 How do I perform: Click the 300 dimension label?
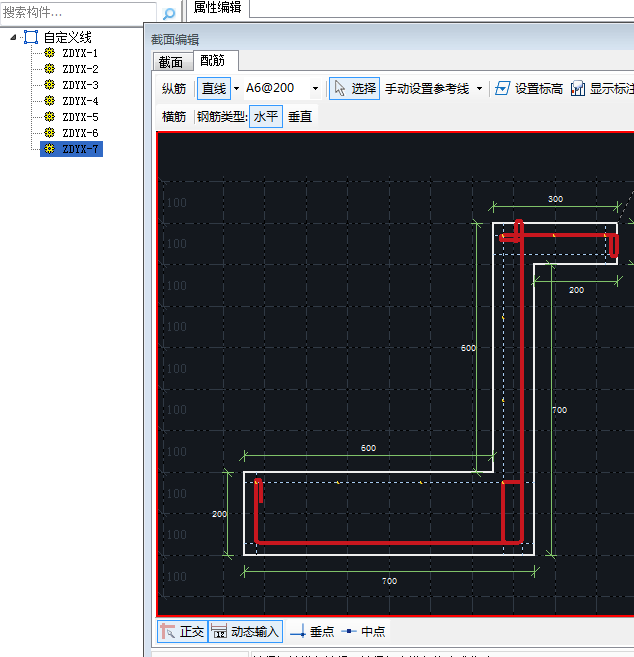556,199
